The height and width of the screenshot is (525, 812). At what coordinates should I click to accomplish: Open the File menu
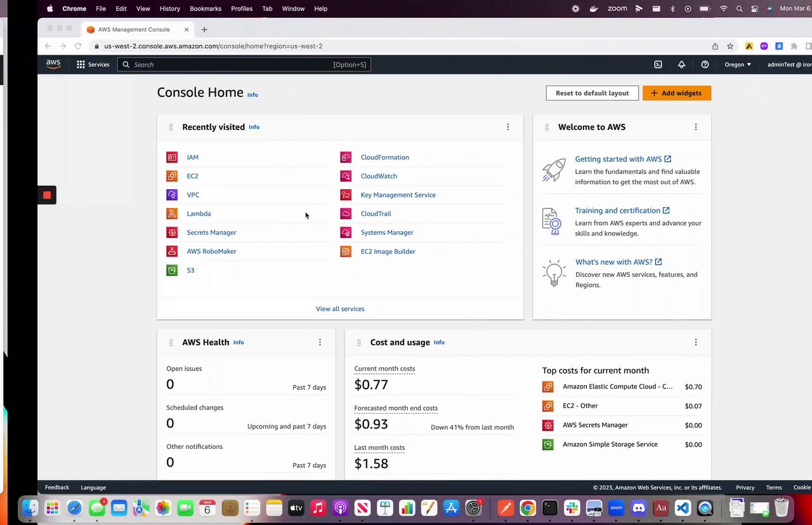pyautogui.click(x=101, y=9)
